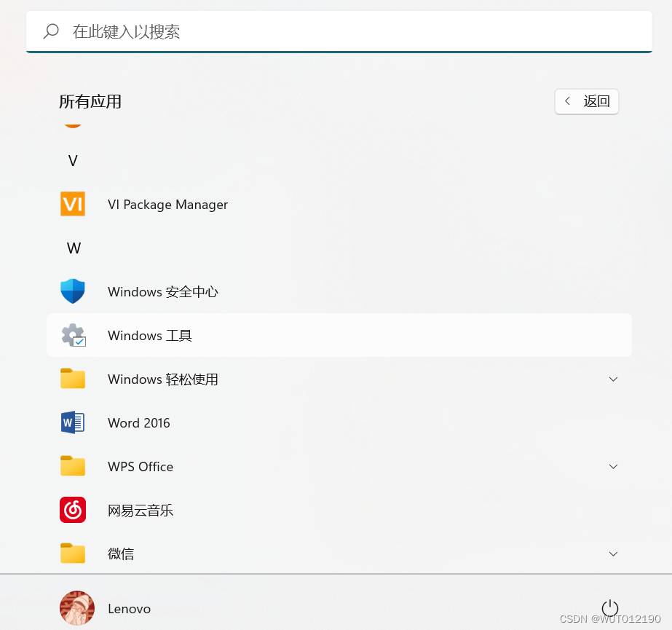Click the 返回 back button
The height and width of the screenshot is (630, 672).
(587, 102)
